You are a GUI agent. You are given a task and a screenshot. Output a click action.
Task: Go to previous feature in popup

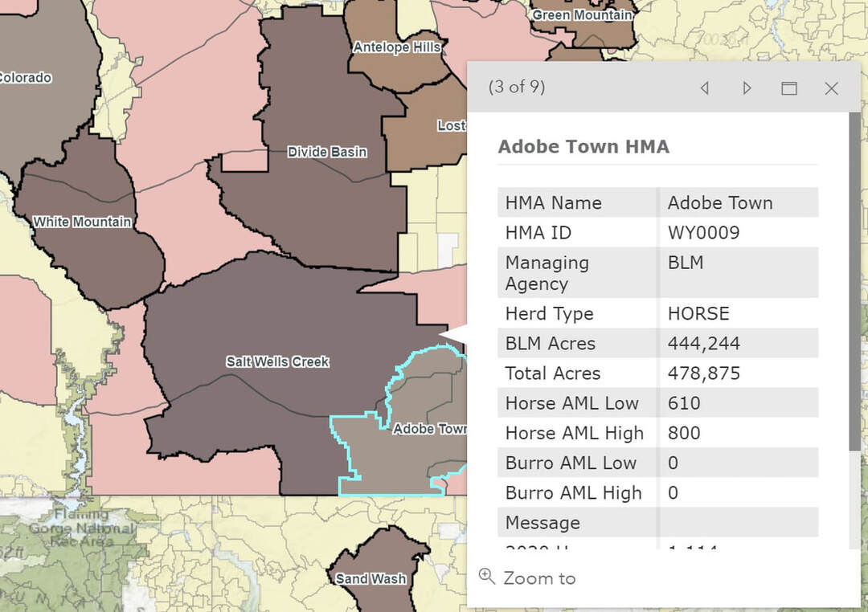point(705,88)
